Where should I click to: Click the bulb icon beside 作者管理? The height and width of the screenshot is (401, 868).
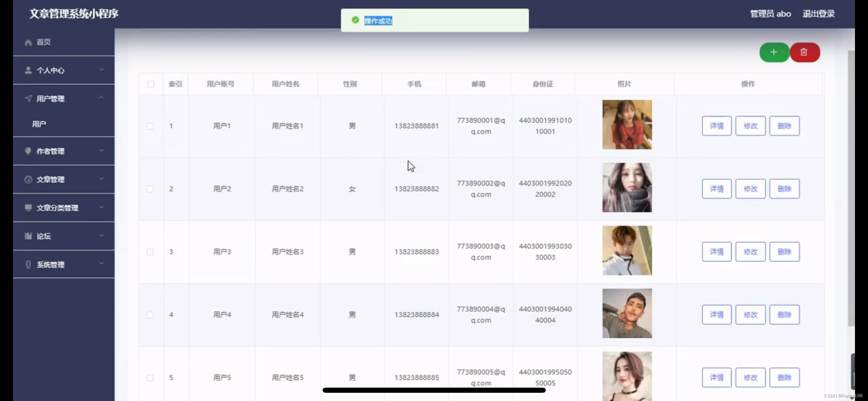pyautogui.click(x=28, y=151)
